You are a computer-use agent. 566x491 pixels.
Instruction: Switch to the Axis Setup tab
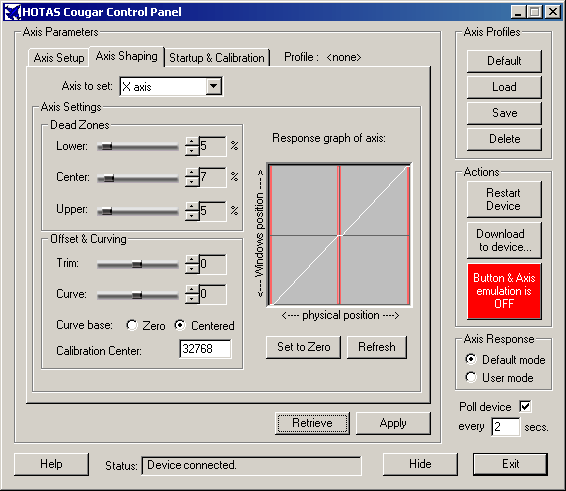click(58, 58)
